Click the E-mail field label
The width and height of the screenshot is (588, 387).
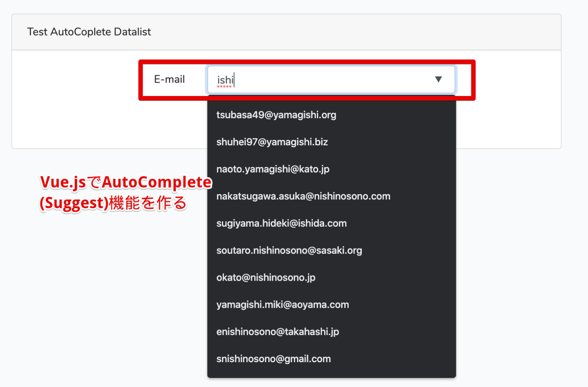(x=169, y=80)
